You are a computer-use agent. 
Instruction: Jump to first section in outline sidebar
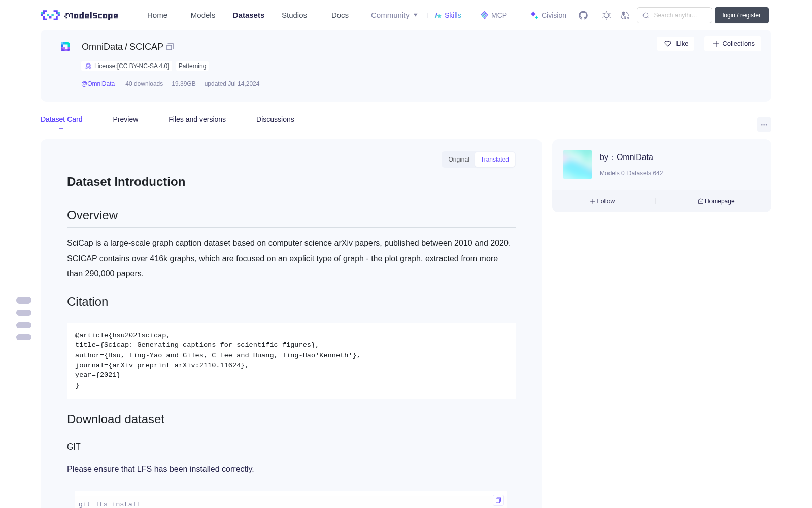click(x=24, y=300)
